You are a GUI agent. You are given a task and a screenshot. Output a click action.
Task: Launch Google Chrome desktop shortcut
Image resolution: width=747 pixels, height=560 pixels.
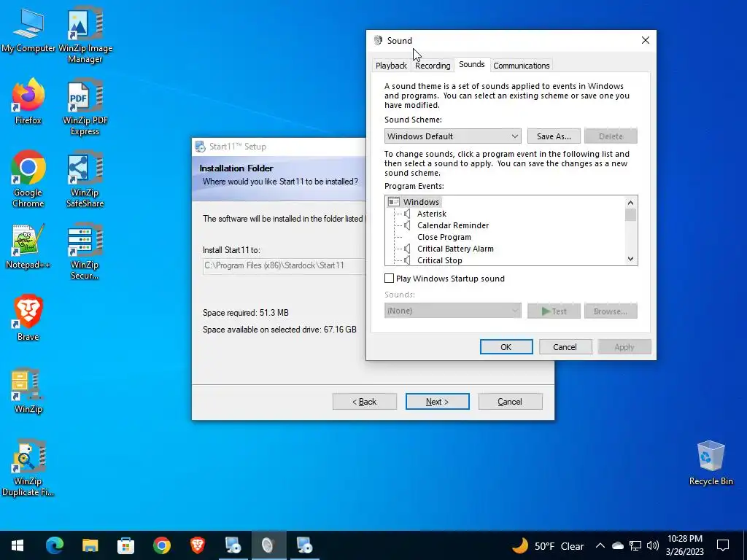point(28,179)
